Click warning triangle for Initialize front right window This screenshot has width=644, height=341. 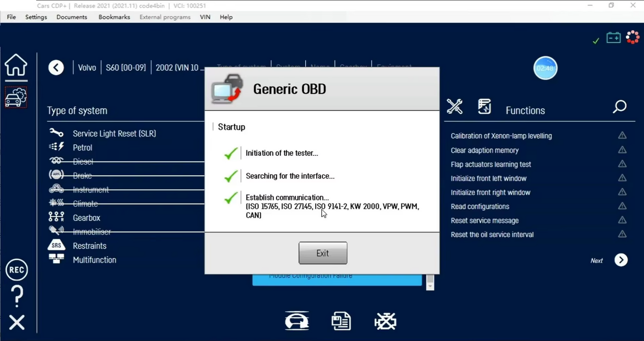(622, 192)
